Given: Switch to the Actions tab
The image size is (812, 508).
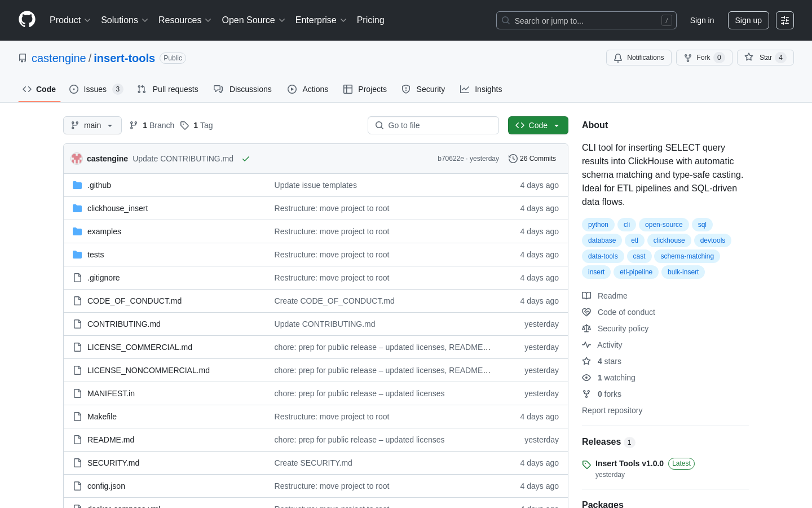Looking at the screenshot, I should 308,89.
